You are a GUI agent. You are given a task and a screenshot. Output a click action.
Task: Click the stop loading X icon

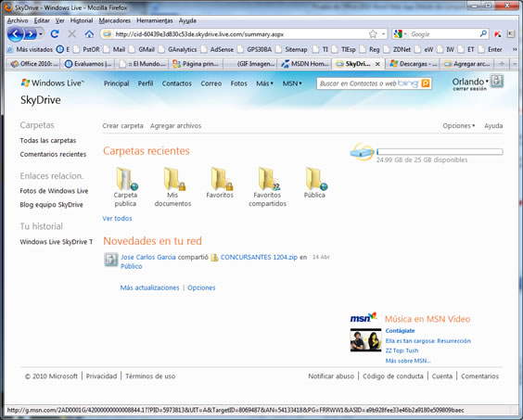[71, 33]
